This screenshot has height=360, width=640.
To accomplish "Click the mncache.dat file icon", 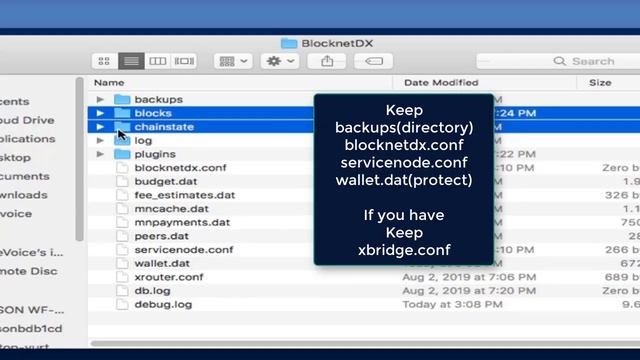I will click(122, 209).
